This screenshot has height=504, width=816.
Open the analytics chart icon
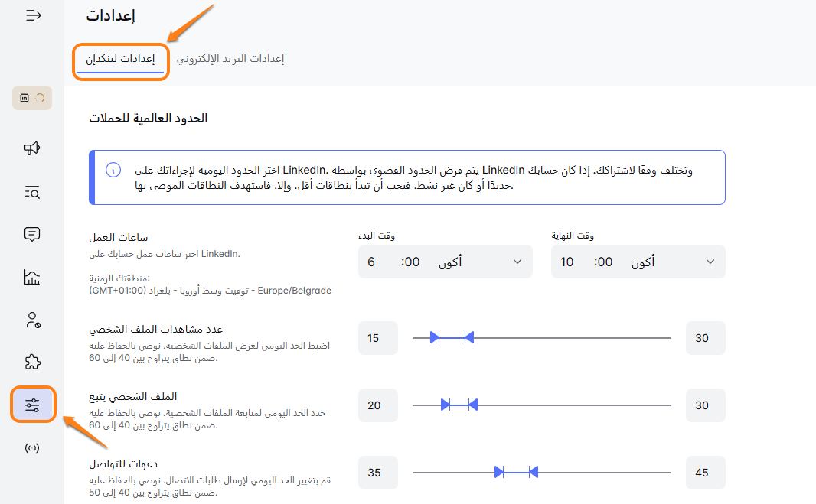coord(32,277)
